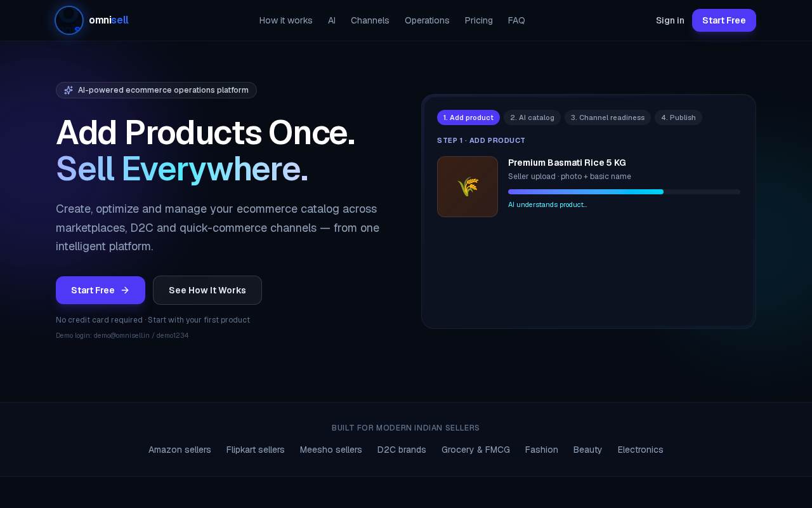
Task: Click the D2C brands label
Action: 402,450
